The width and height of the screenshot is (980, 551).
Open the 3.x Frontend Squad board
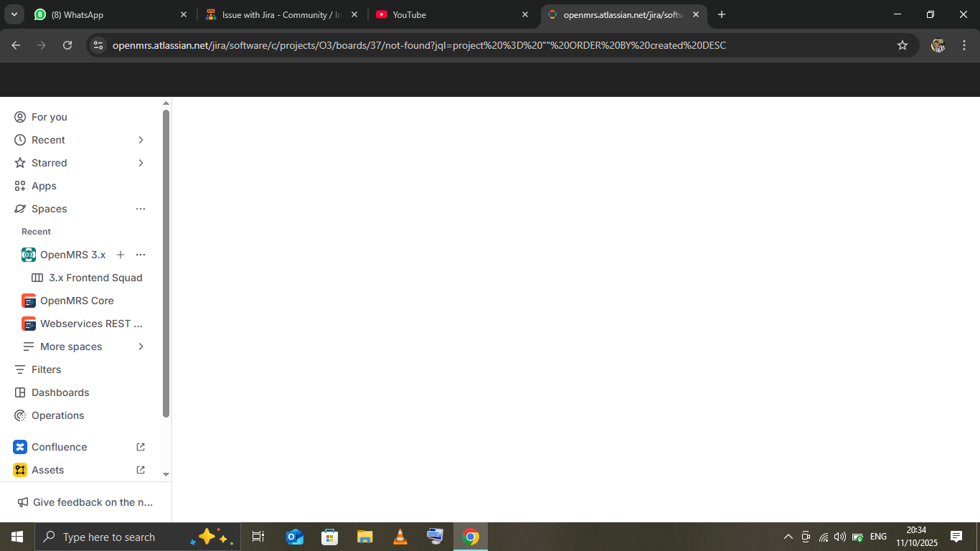95,278
